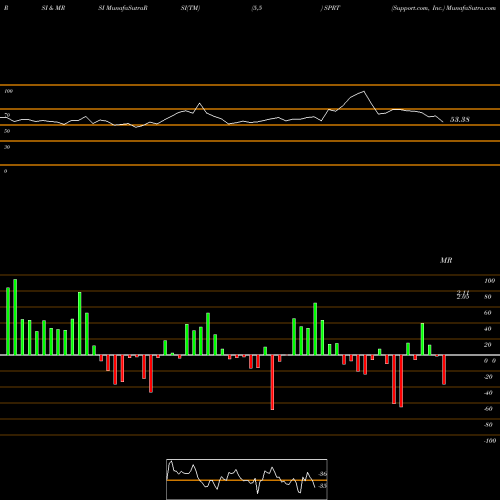Click the RSI line peak near the right

[x=363, y=91]
